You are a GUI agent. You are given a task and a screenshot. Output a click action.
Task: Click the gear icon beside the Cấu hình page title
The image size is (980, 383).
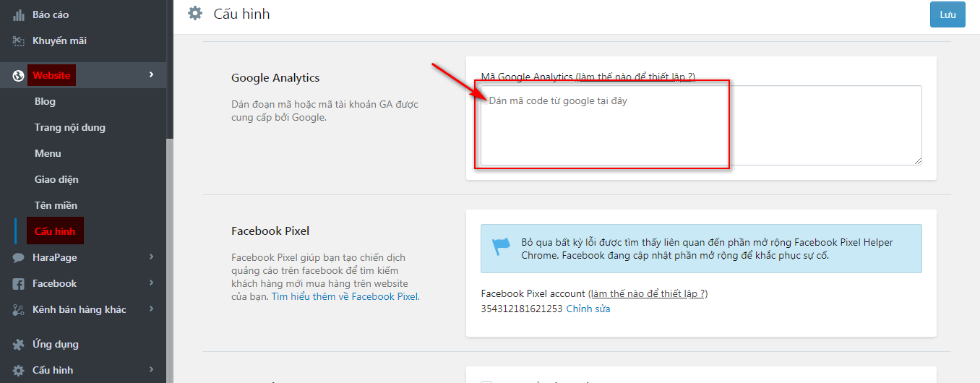coord(195,13)
